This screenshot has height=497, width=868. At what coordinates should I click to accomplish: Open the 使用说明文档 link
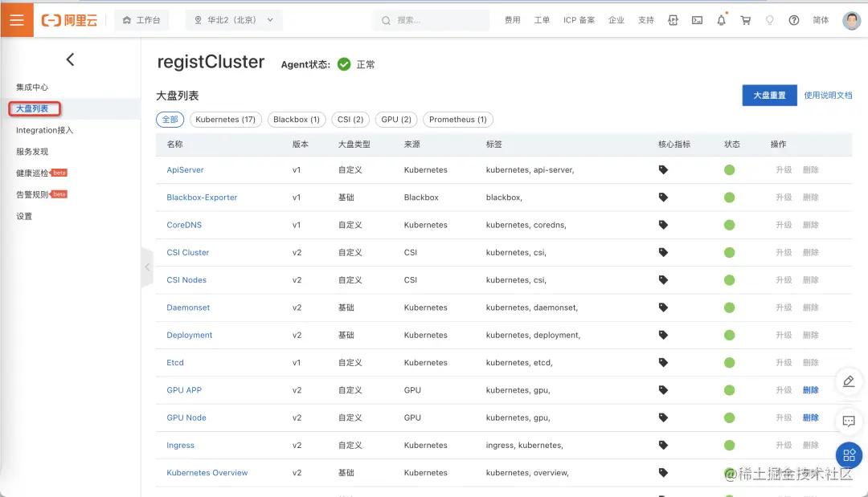(x=828, y=95)
